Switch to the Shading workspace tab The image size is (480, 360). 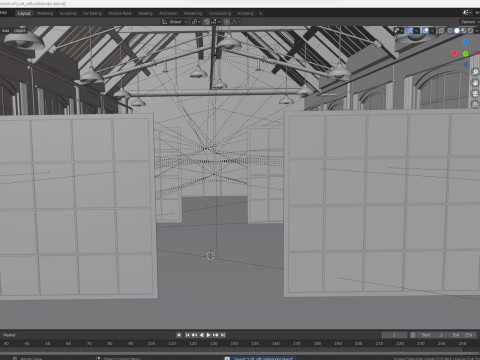145,13
